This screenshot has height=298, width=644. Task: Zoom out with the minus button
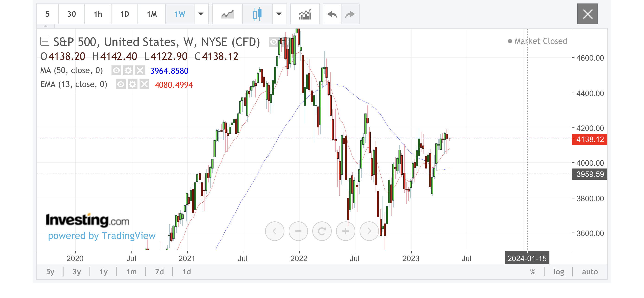298,231
